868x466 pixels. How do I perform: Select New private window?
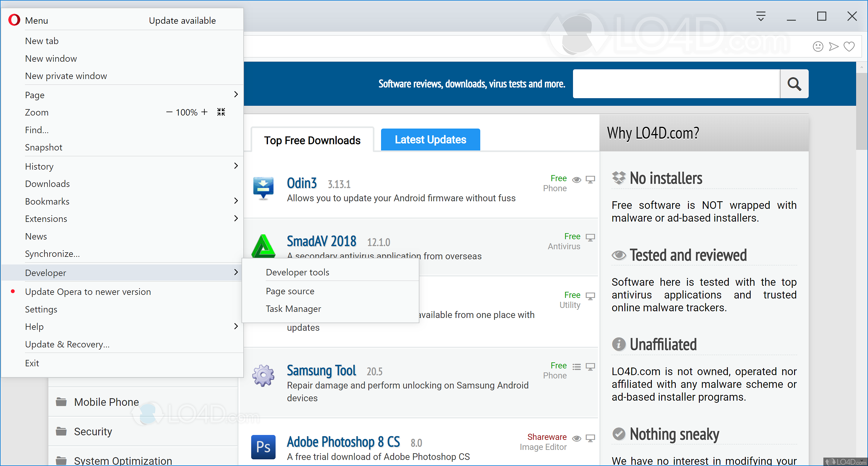pos(66,76)
